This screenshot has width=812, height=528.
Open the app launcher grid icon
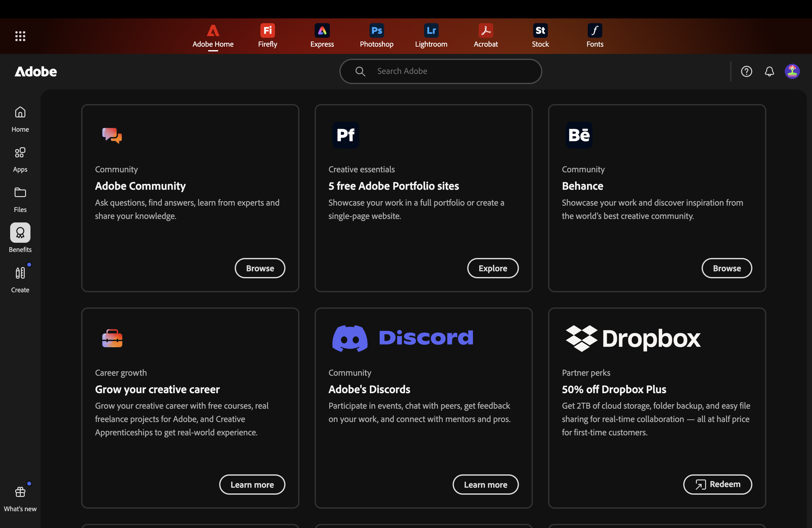click(x=20, y=36)
